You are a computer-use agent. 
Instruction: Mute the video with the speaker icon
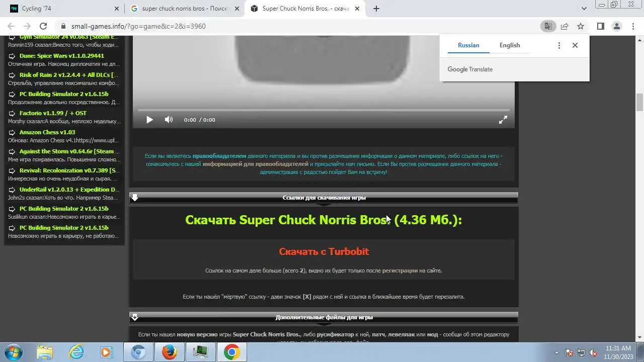pyautogui.click(x=169, y=120)
